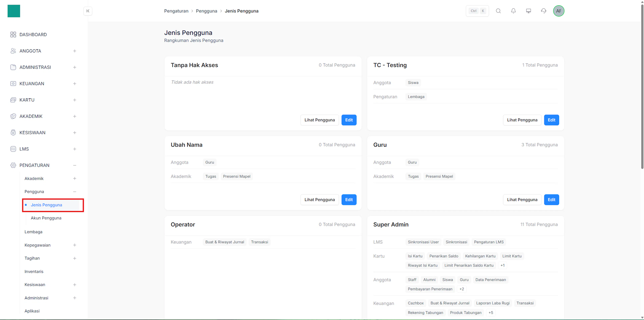Click the Pengaturan gear icon
644x320 pixels.
(x=13, y=165)
